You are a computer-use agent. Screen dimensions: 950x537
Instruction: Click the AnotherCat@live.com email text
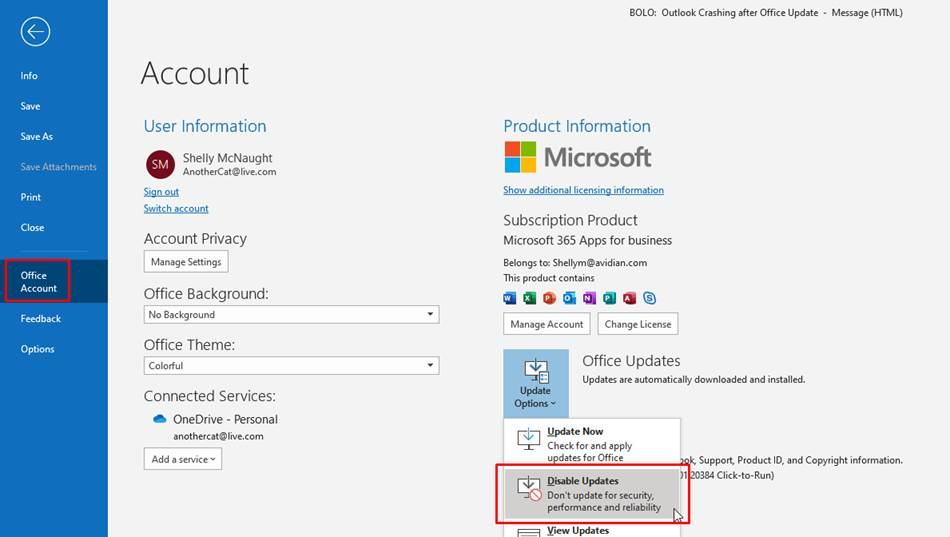(x=230, y=172)
